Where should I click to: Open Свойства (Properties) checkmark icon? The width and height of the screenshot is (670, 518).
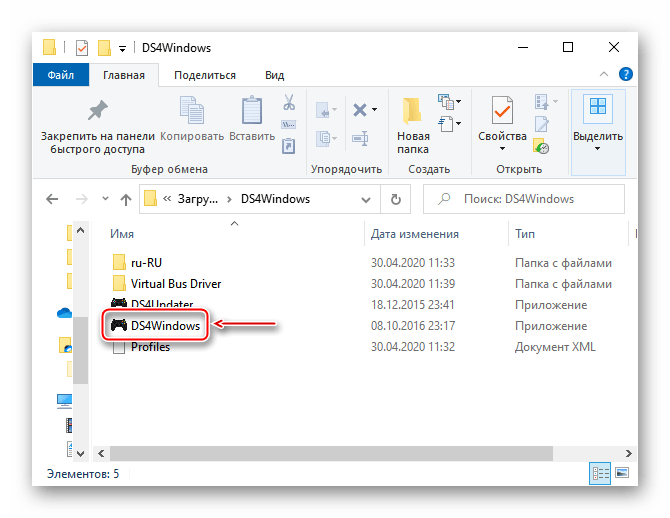[x=502, y=110]
